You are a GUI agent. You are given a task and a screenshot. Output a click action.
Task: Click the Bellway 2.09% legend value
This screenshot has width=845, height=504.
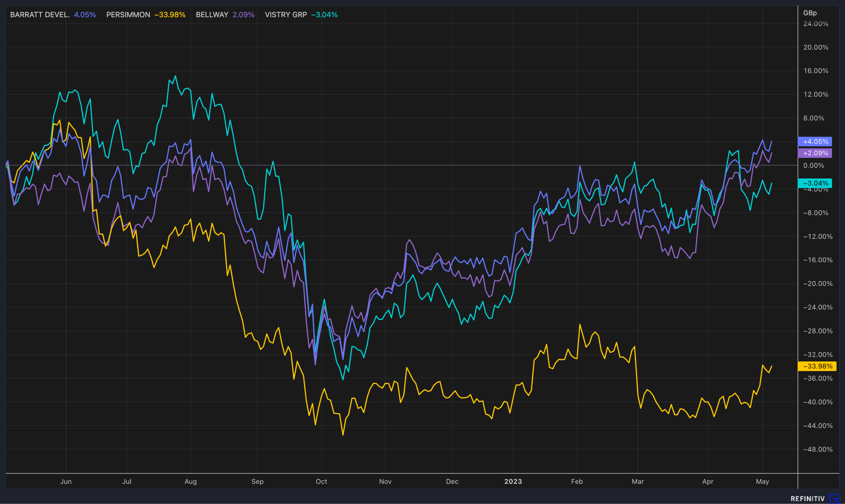[x=244, y=15]
